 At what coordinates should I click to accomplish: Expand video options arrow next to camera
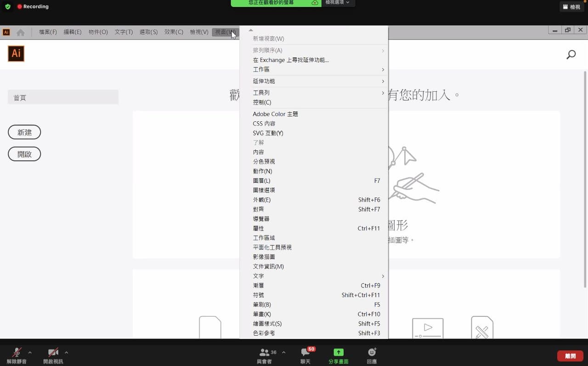66,353
